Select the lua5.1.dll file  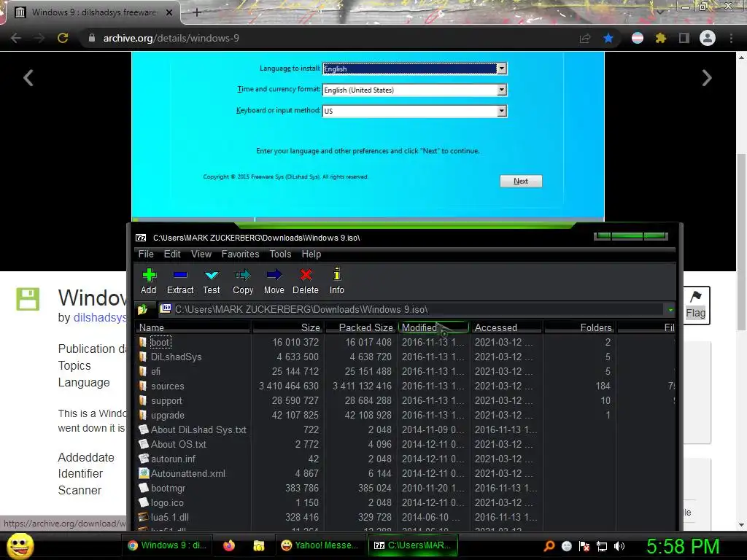point(406,517)
